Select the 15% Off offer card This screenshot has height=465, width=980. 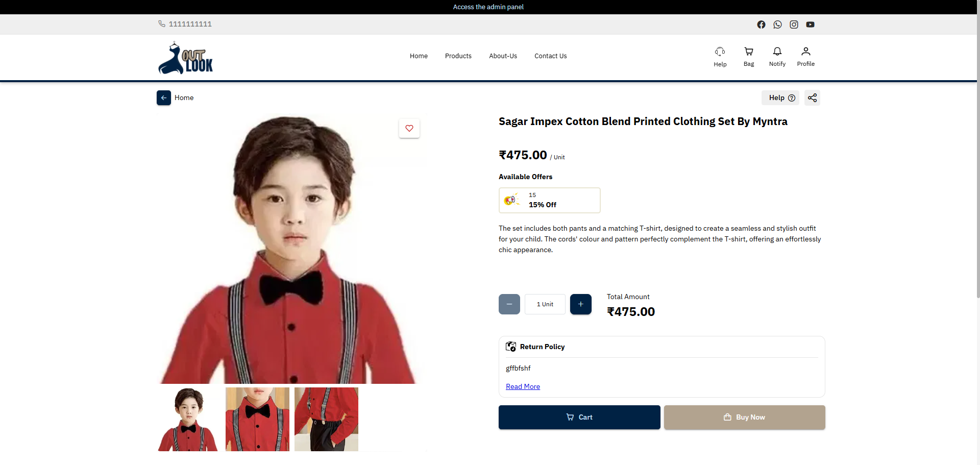coord(549,200)
